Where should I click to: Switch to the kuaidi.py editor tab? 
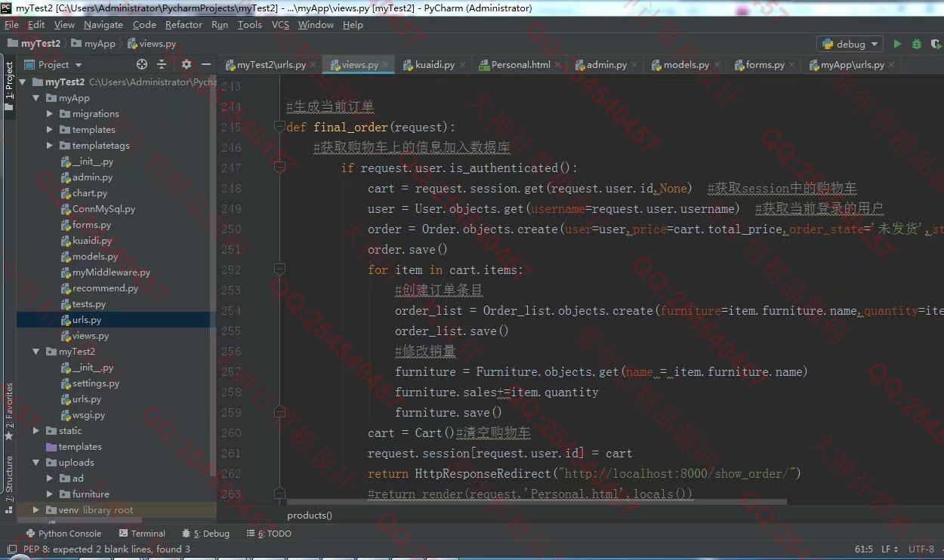click(434, 65)
